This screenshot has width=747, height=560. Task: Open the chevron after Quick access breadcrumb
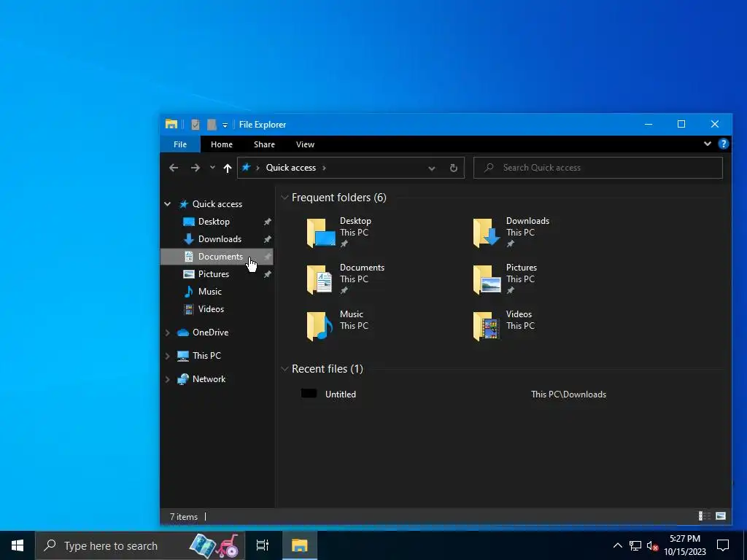click(325, 168)
